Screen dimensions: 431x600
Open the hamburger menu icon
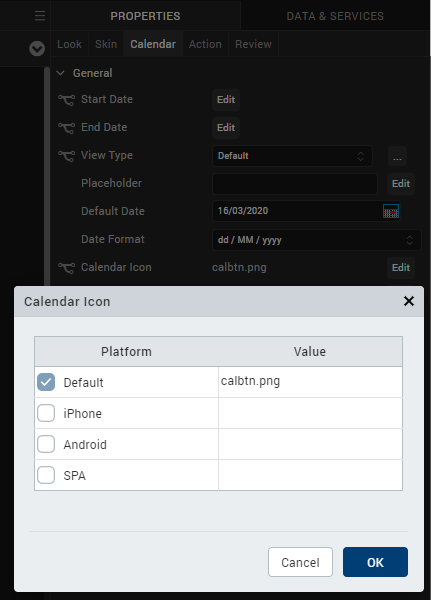pyautogui.click(x=40, y=16)
